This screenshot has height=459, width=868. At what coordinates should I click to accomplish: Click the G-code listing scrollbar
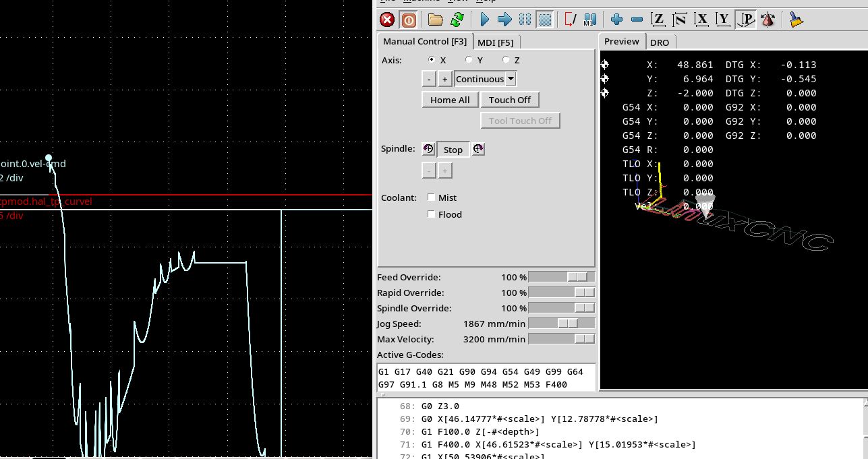[x=865, y=429]
